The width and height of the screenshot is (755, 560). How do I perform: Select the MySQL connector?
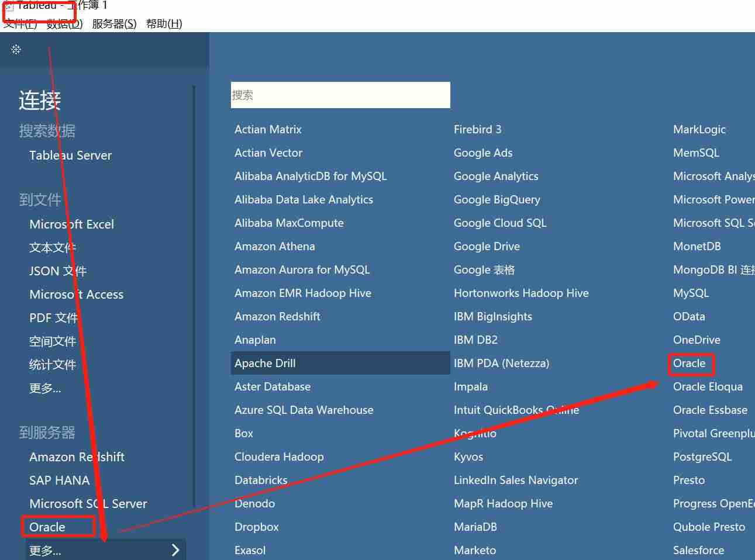691,293
